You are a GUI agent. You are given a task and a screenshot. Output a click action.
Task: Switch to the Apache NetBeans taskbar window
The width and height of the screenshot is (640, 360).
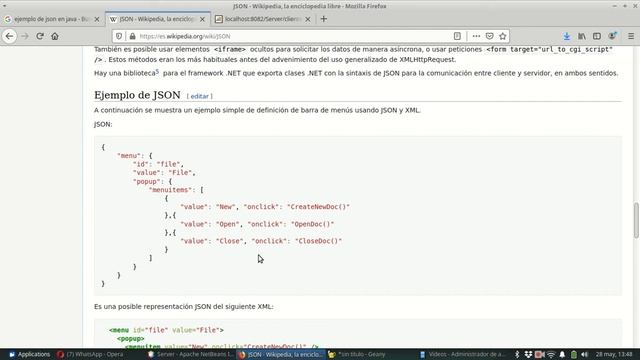pyautogui.click(x=191, y=354)
